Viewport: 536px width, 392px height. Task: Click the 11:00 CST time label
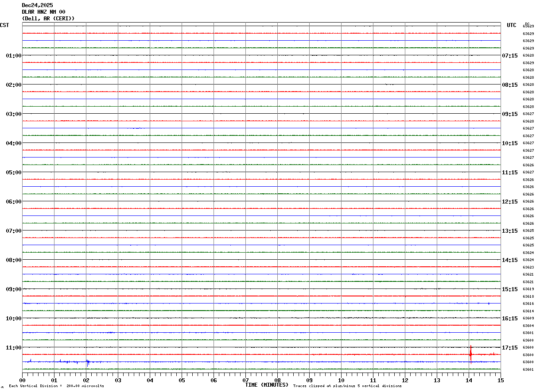point(13,348)
